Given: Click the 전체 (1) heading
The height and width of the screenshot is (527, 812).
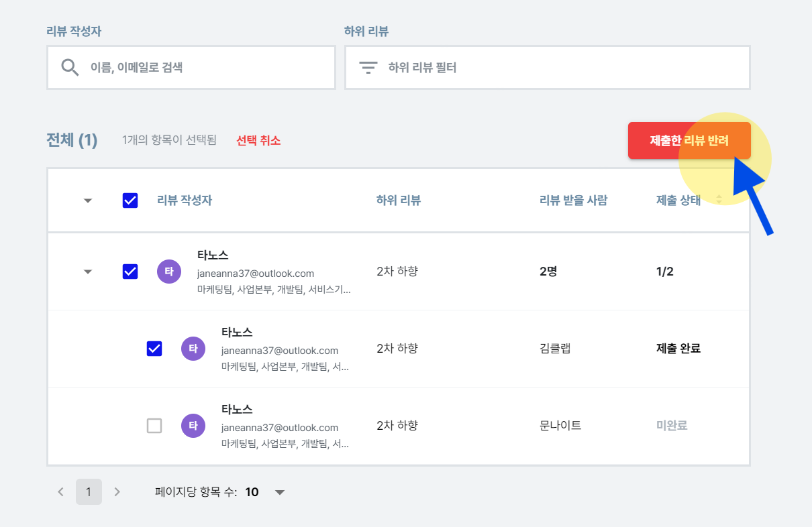Looking at the screenshot, I should pyautogui.click(x=72, y=140).
